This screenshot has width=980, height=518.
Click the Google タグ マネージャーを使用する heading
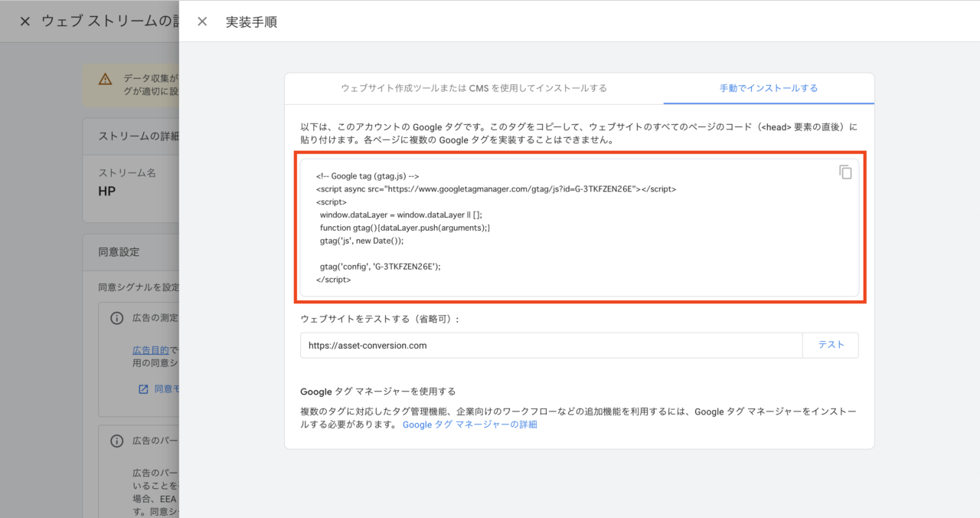point(378,391)
